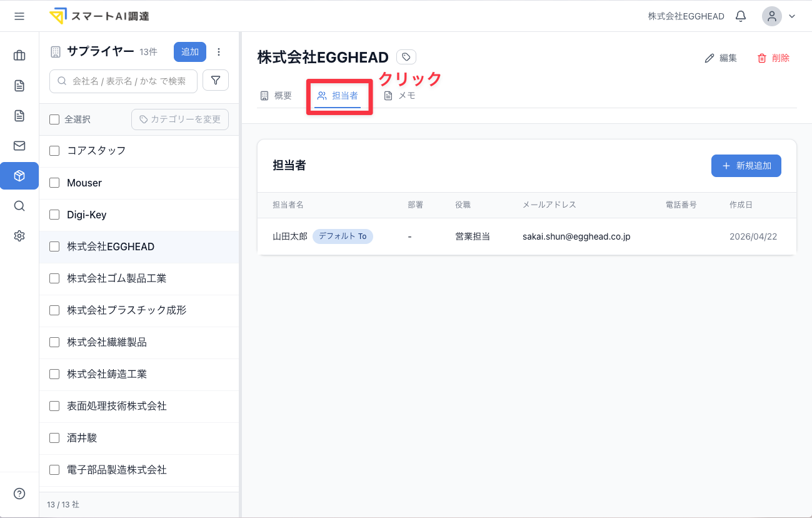Select supplier 株式会社プラスチック成形
The image size is (812, 518).
(x=127, y=310)
